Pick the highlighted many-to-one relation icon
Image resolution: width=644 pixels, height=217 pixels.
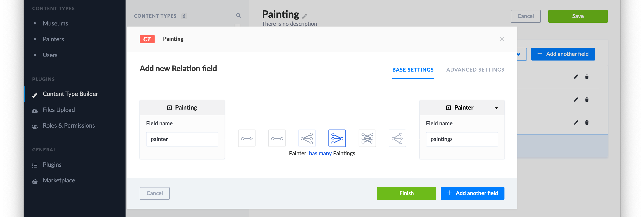tap(337, 138)
